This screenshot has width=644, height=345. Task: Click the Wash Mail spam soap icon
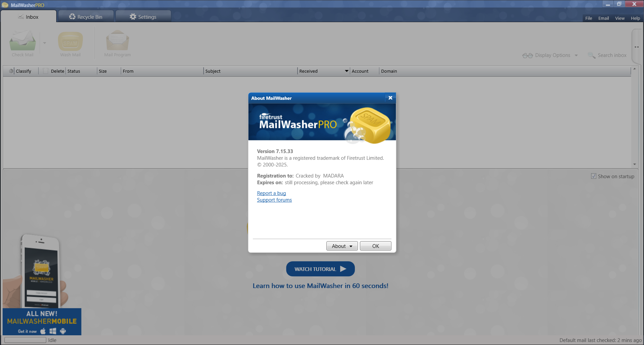coord(70,41)
